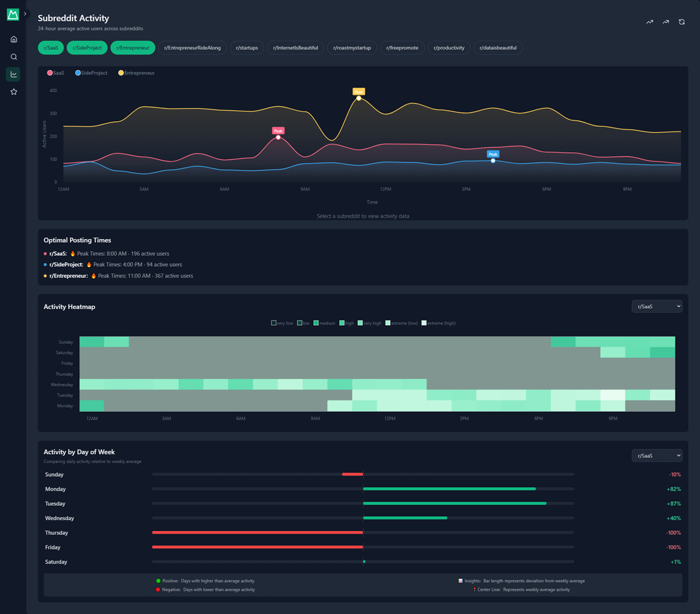This screenshot has height=614, width=700.
Task: Click the green mountain app logo
Action: [13, 14]
